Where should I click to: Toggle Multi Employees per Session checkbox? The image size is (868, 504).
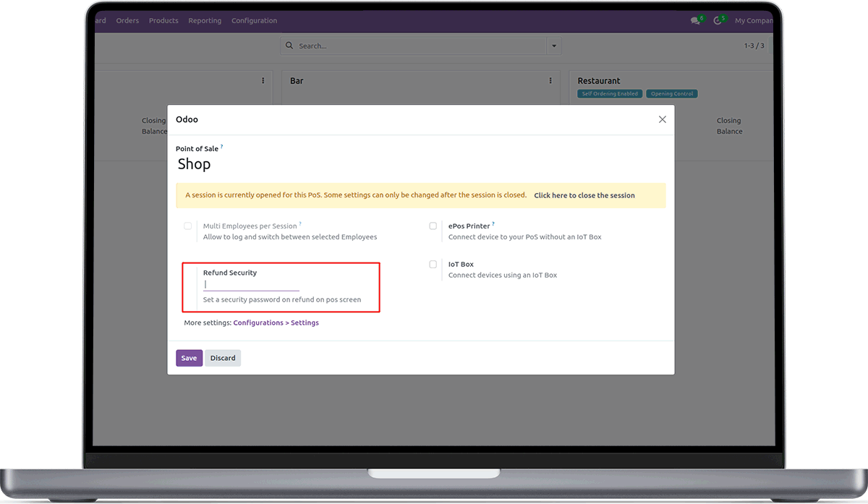tap(188, 226)
